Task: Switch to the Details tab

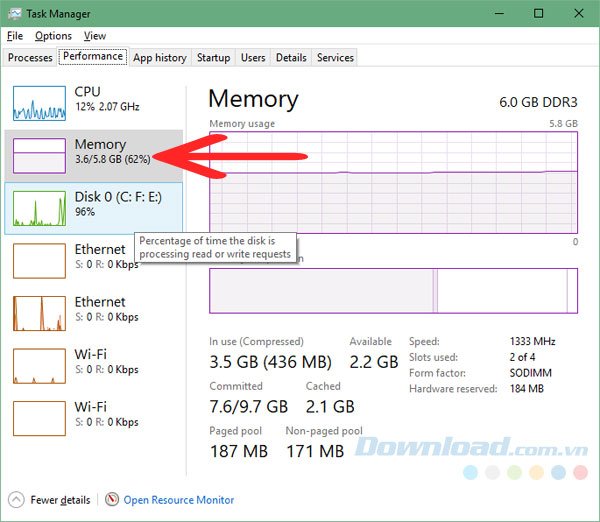Action: click(291, 58)
